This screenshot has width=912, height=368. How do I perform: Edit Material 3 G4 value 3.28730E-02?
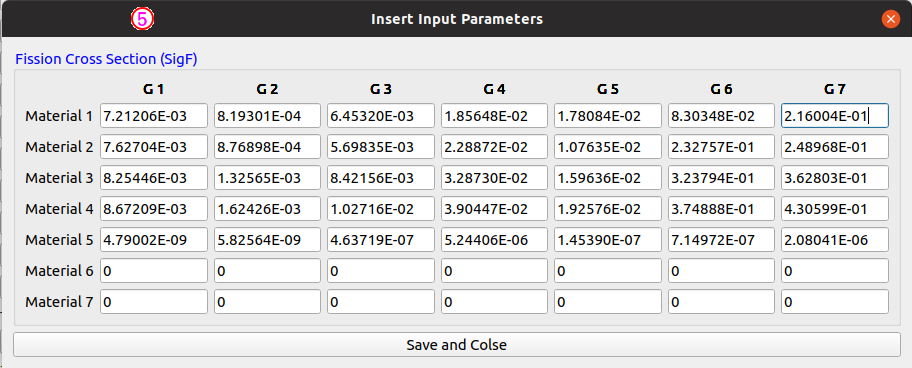click(494, 178)
